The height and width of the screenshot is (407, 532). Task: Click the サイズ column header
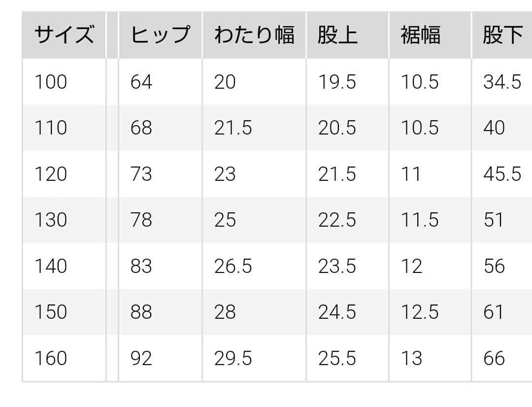pyautogui.click(x=64, y=35)
